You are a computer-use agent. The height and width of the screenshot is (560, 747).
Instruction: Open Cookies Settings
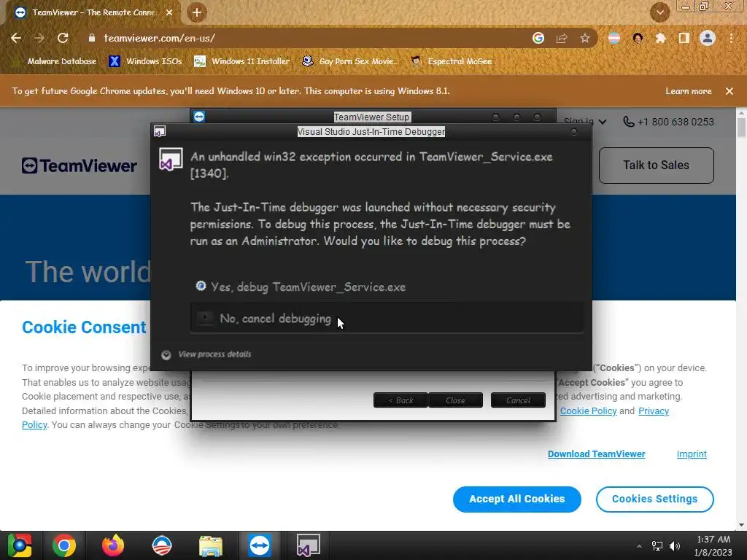(x=654, y=499)
